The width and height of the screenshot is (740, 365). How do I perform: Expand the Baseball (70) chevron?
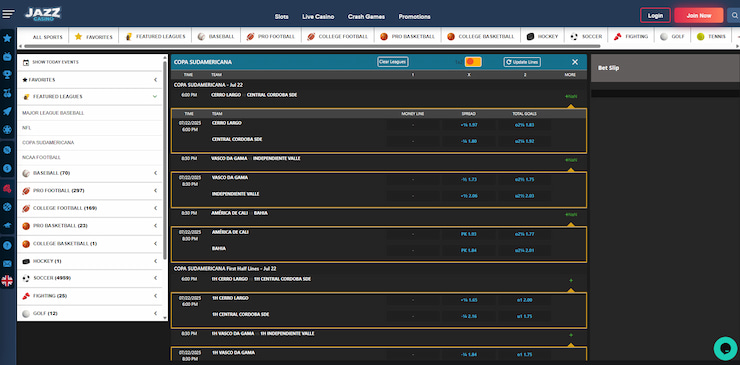tap(155, 173)
